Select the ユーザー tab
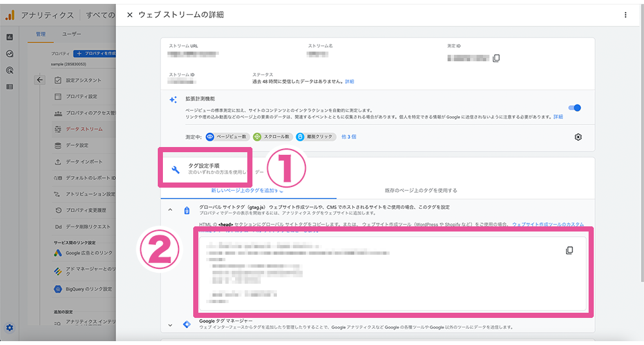This screenshot has width=644, height=345. (71, 34)
